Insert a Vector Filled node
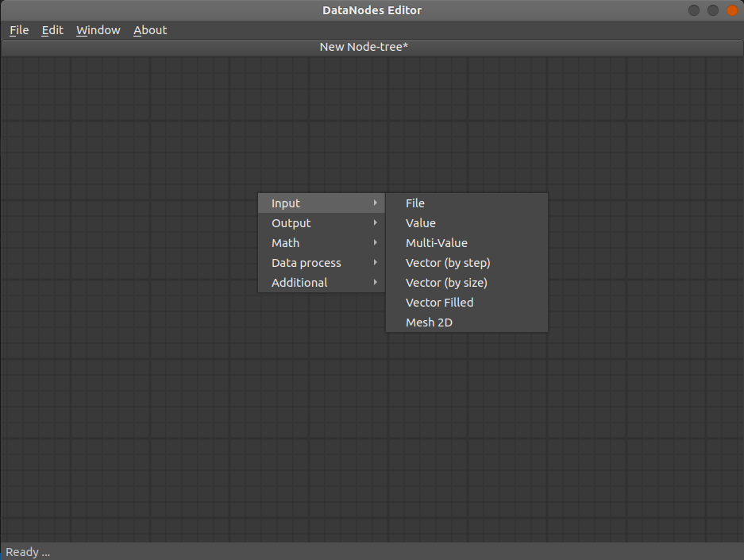Image resolution: width=744 pixels, height=560 pixels. pos(467,303)
